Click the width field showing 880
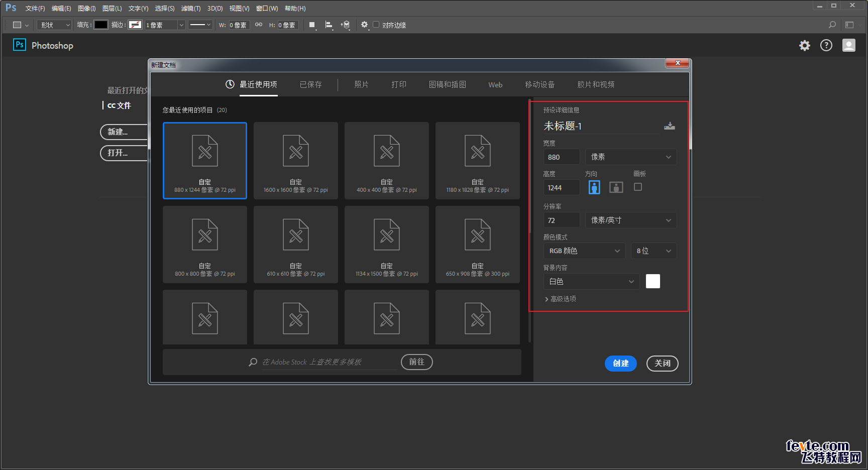The image size is (868, 470). point(562,157)
